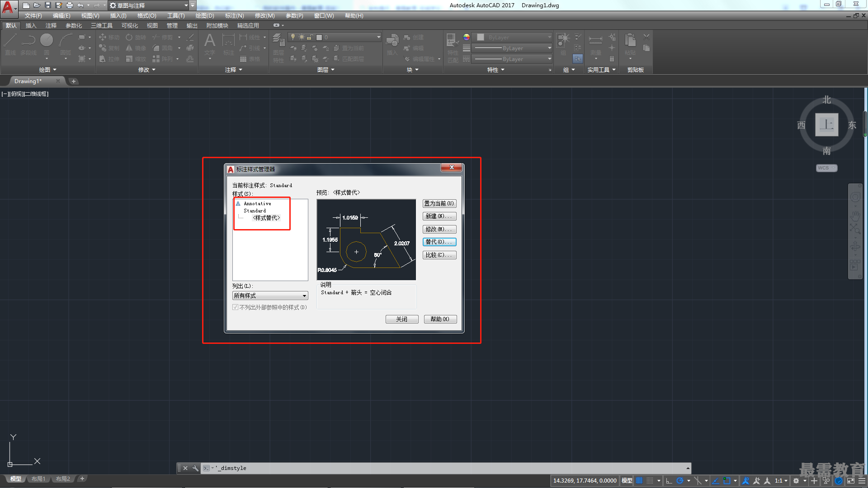
Task: Open the 草图与注释 workspace dropdown
Action: [149, 5]
